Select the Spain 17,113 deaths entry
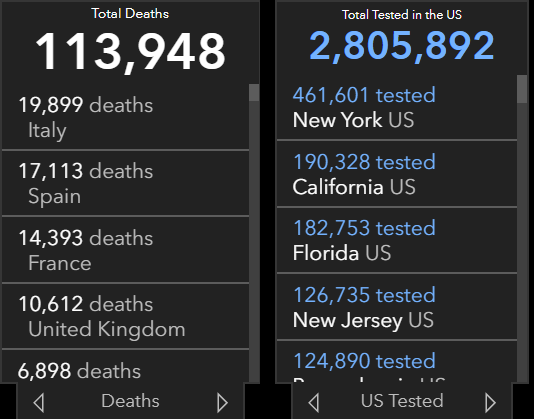534x419 pixels. (125, 183)
